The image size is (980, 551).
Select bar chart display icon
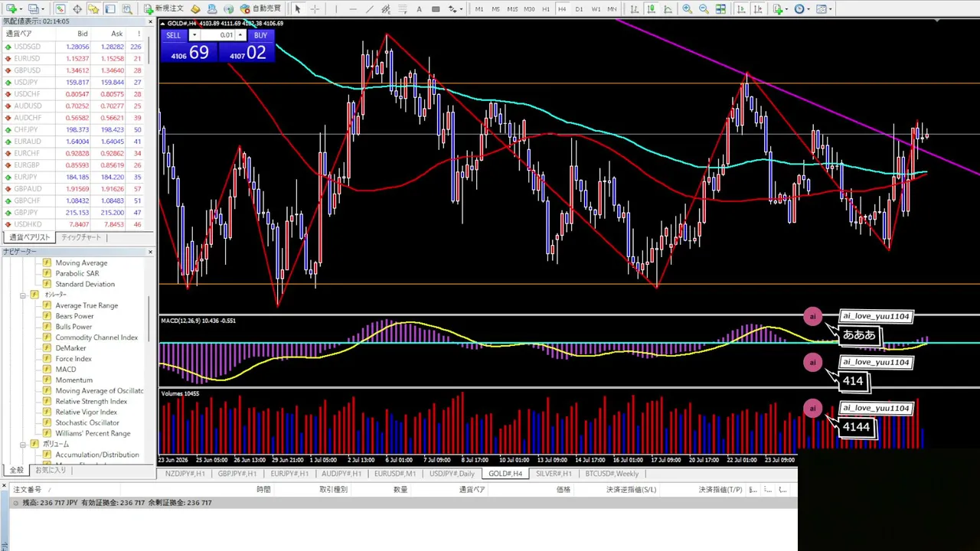[635, 9]
